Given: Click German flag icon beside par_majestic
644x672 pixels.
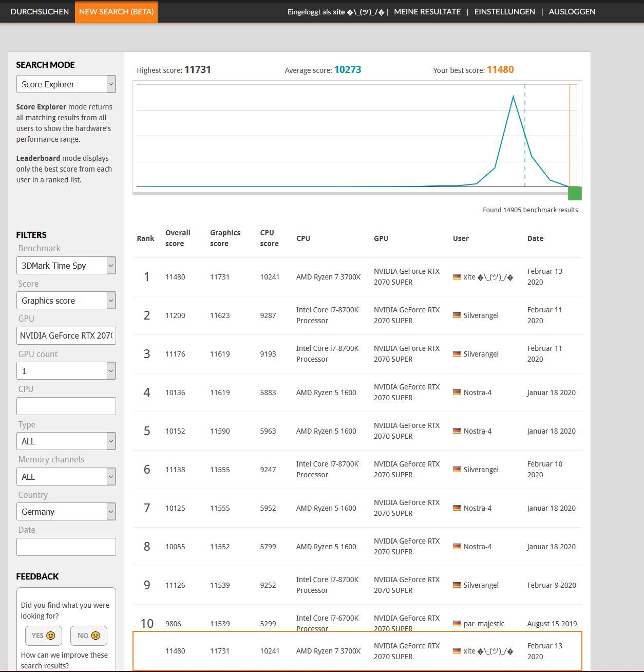Looking at the screenshot, I should [x=457, y=624].
